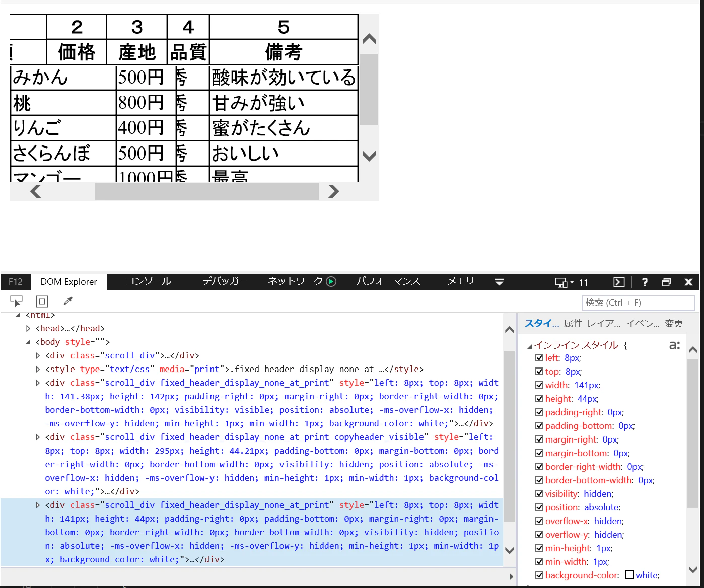This screenshot has height=588, width=704.
Task: Click the table horizontal scrollbar thumb
Action: (207, 191)
